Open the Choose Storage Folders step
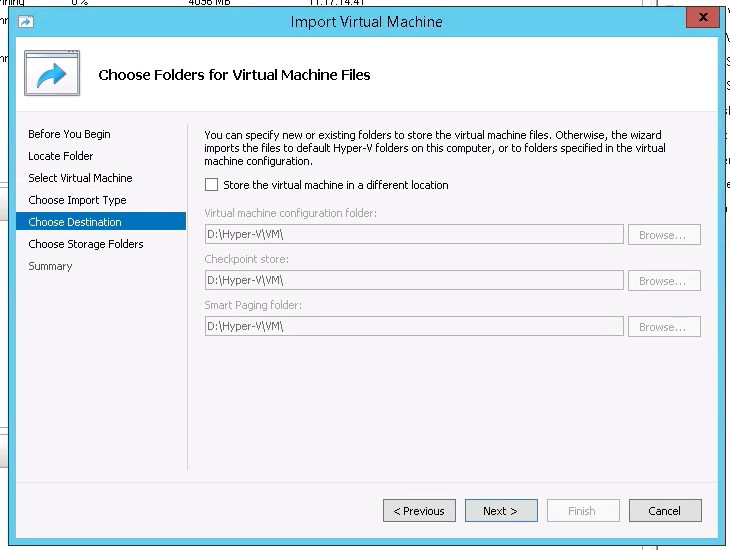Screen dimensions: 730x550 pyautogui.click(x=86, y=244)
